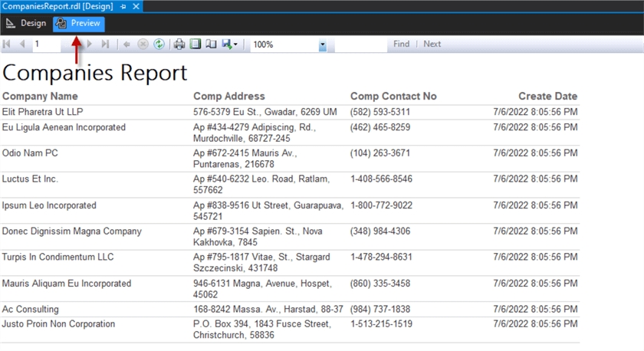
Task: Close the CompaniesReport.rdl document tab
Action: point(136,7)
